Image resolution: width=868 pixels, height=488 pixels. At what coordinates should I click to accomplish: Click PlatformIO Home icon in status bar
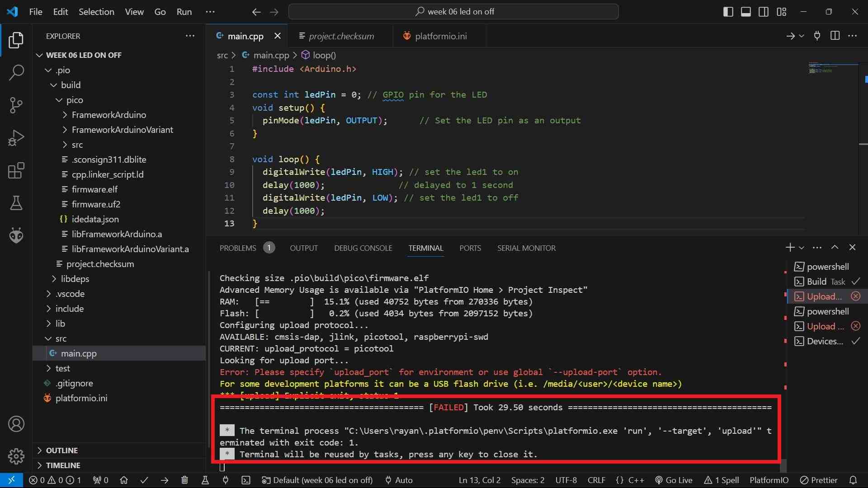point(124,480)
